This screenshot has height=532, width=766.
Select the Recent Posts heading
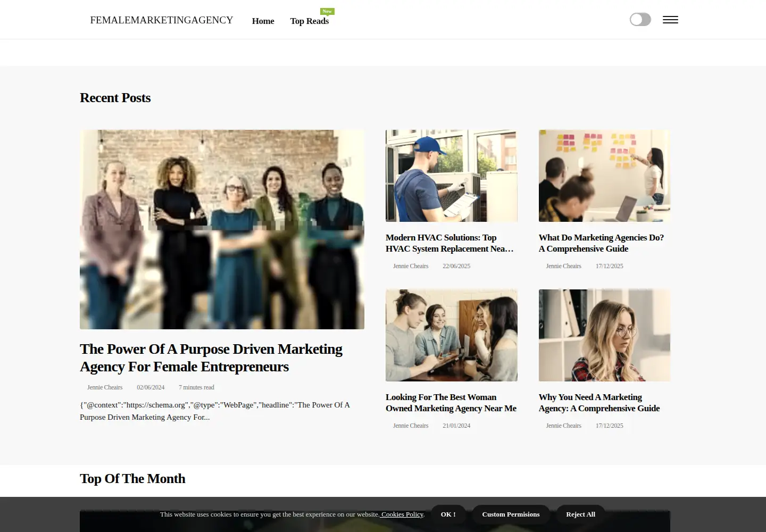pos(115,98)
